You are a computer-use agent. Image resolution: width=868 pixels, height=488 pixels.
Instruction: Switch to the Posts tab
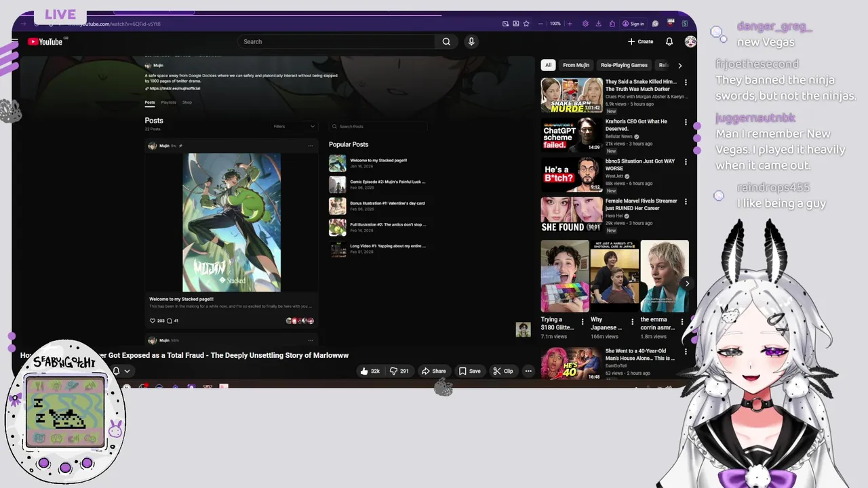click(x=150, y=102)
